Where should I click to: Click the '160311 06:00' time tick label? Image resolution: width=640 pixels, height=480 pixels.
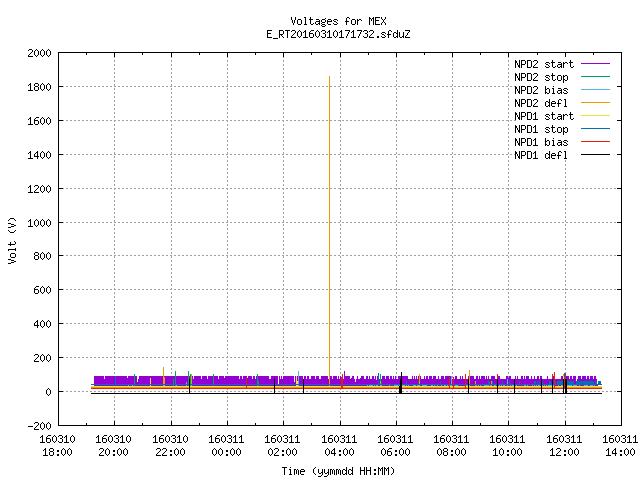click(395, 446)
